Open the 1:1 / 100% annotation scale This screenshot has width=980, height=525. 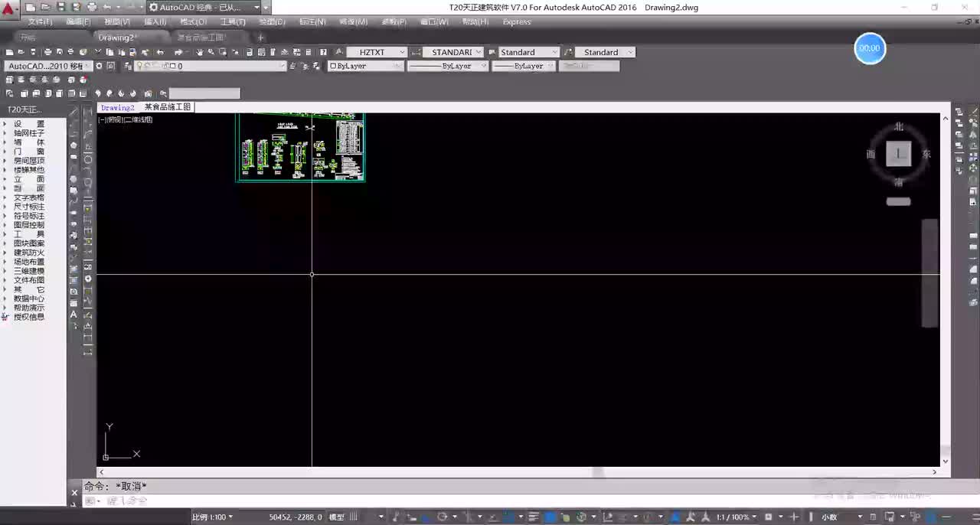coord(735,517)
